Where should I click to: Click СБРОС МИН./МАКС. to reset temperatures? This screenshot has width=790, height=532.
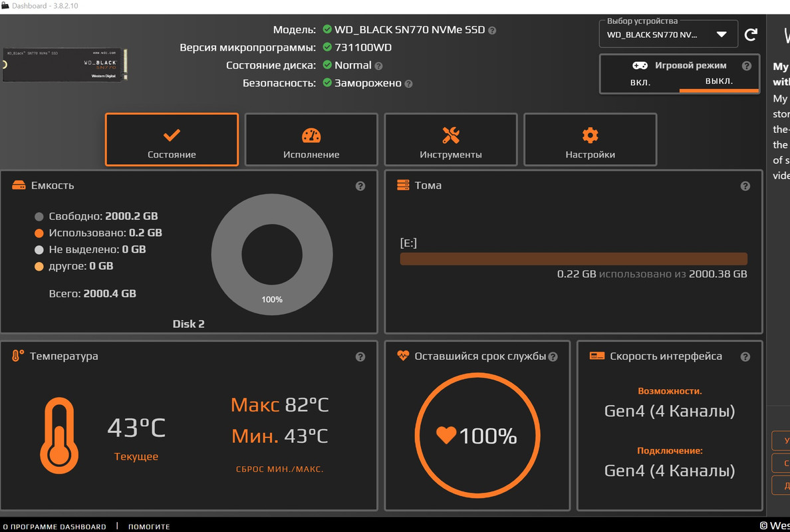pos(279,469)
